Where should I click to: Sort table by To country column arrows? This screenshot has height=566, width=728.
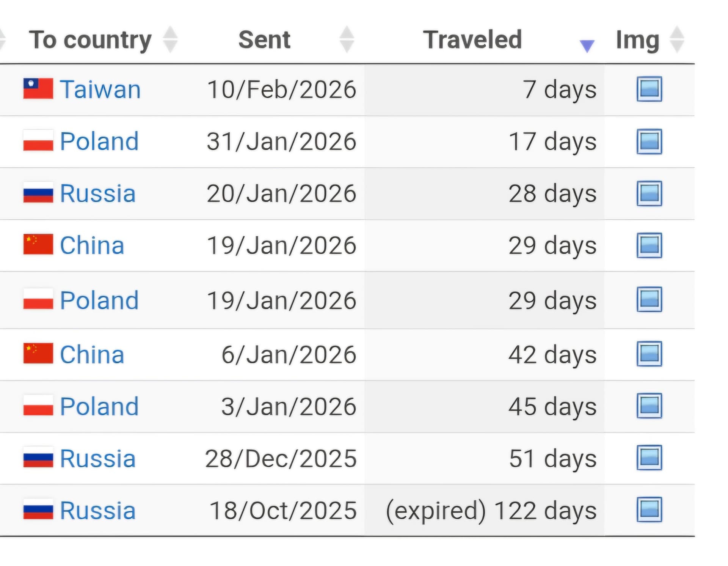pos(170,39)
